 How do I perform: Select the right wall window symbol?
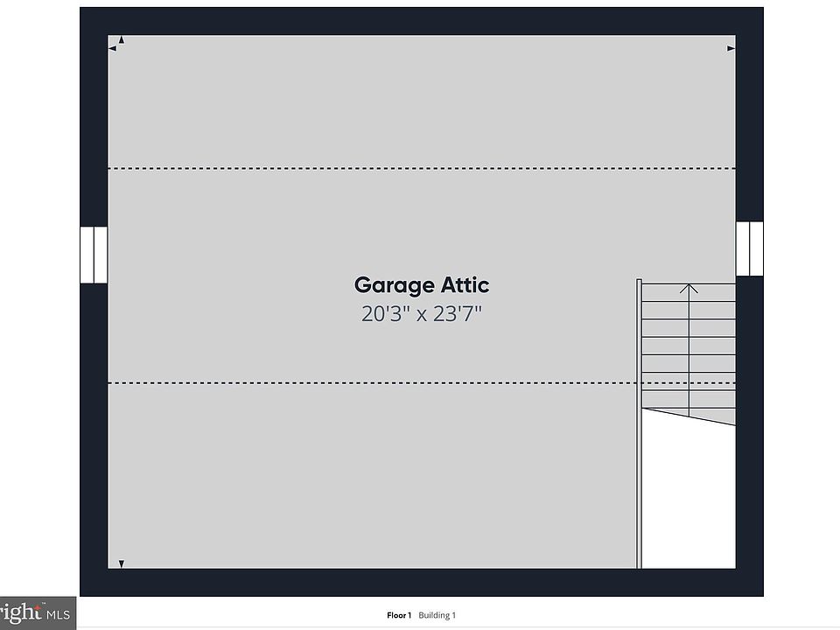point(749,248)
